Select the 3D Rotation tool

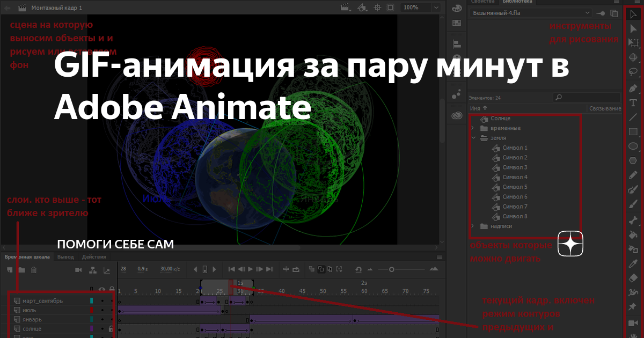pyautogui.click(x=633, y=57)
